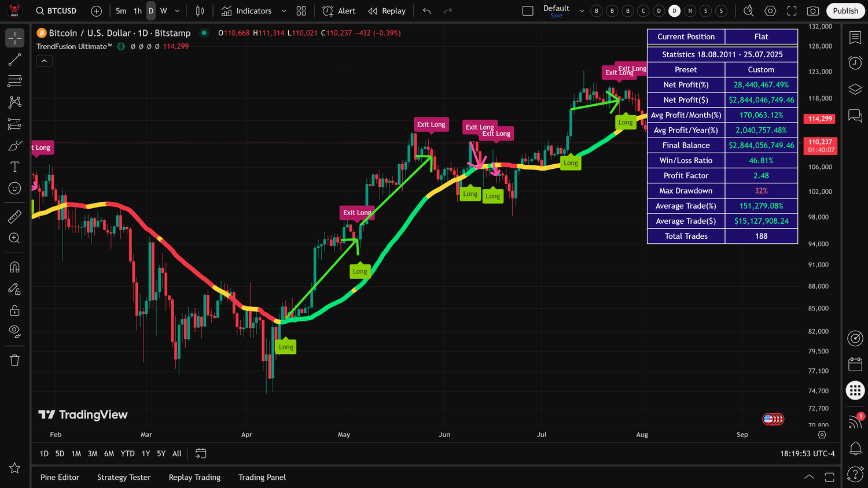The width and height of the screenshot is (868, 488).
Task: Open the quick search icon
Action: (748, 11)
